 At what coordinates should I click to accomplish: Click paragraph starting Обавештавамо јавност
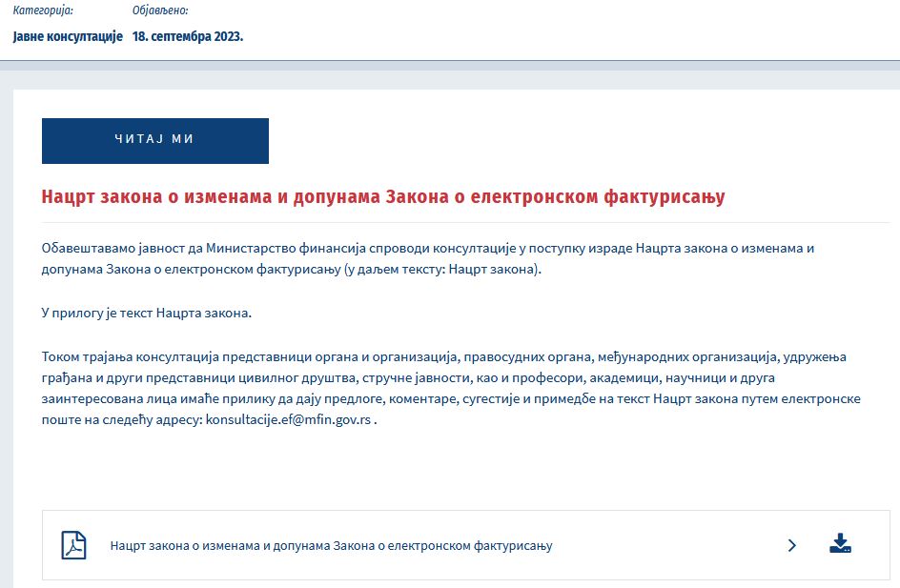(428, 258)
